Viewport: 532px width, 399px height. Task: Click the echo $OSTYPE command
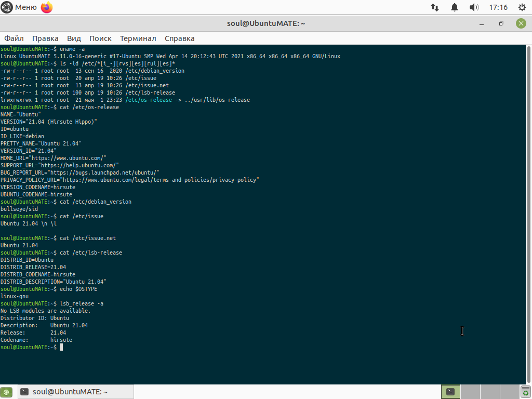78,289
